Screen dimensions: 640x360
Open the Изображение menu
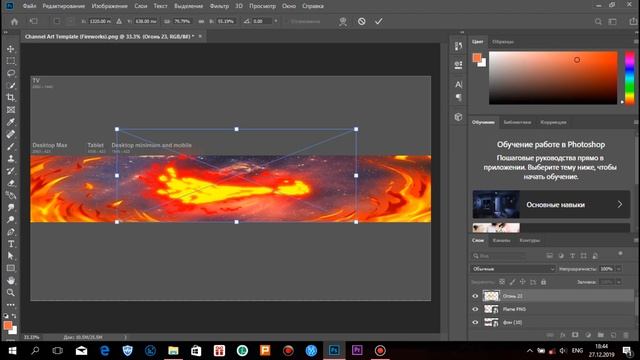tap(109, 6)
